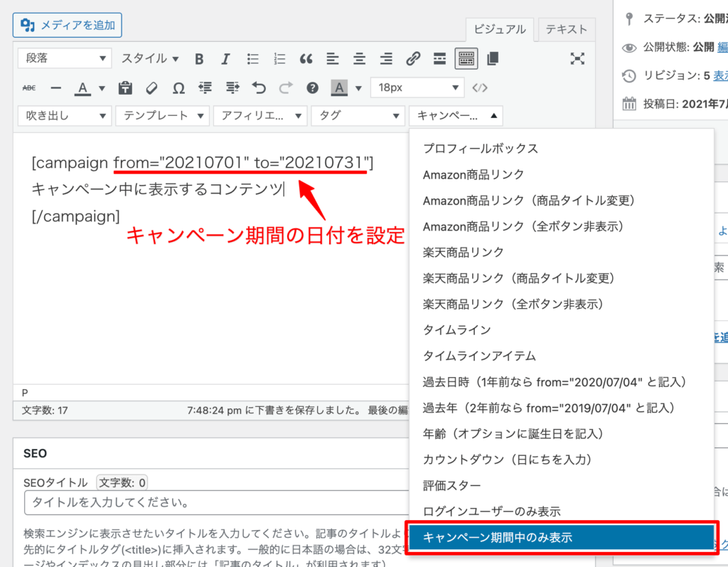Decrease indent

click(205, 88)
